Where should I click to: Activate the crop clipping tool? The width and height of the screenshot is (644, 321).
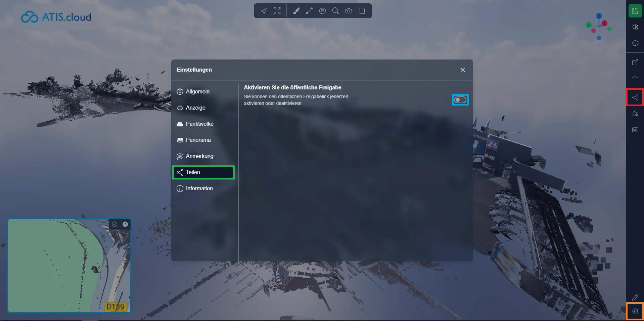(x=362, y=11)
